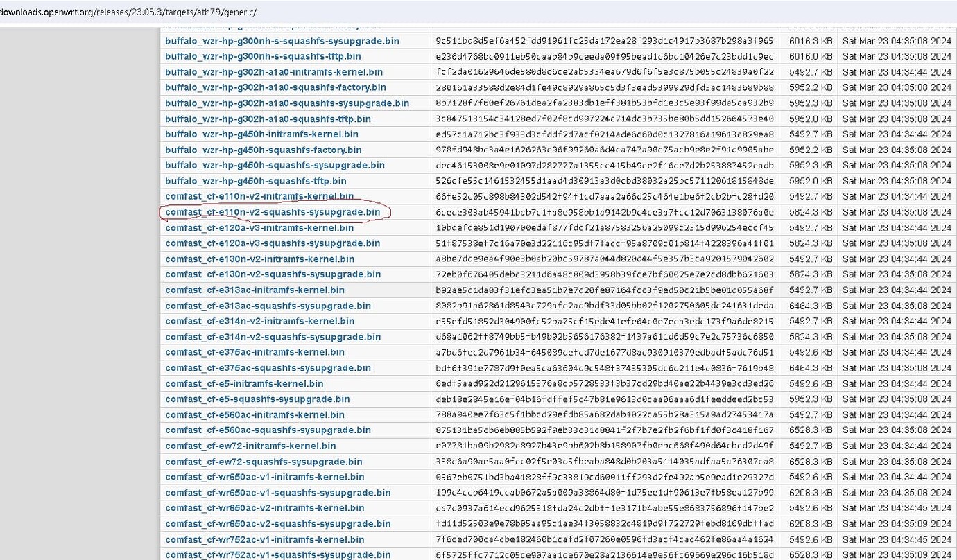
Task: Click the browser address bar URL
Action: pyautogui.click(x=128, y=12)
